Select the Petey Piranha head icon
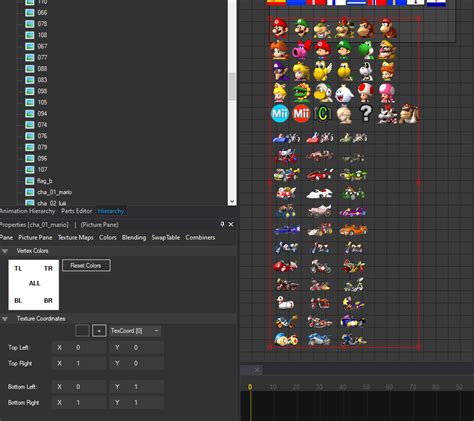The image size is (474, 421). (302, 93)
